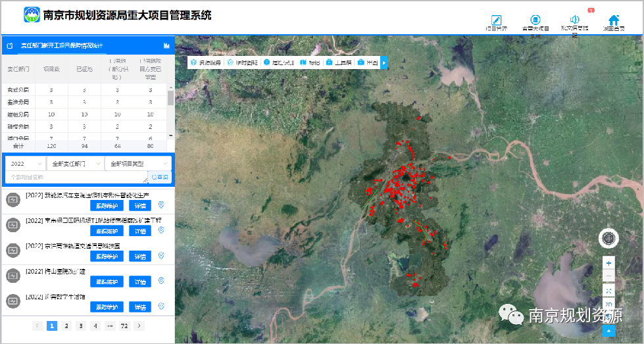Click the status icon of fifth project
This screenshot has width=644, height=344.
coord(13,301)
